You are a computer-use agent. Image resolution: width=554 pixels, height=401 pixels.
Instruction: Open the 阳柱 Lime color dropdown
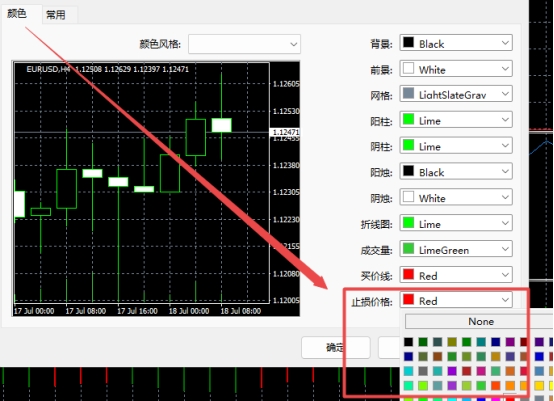tap(456, 120)
